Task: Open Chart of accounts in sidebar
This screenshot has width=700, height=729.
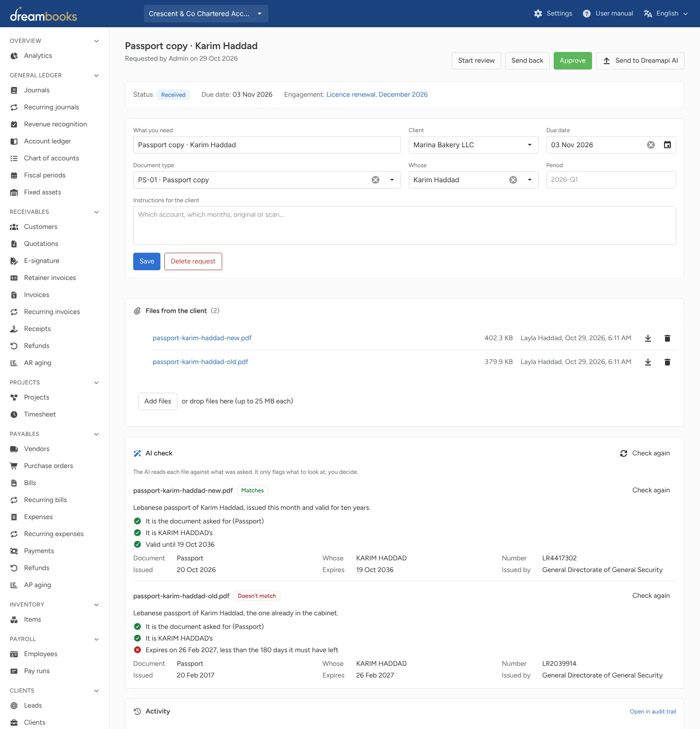Action: [52, 158]
